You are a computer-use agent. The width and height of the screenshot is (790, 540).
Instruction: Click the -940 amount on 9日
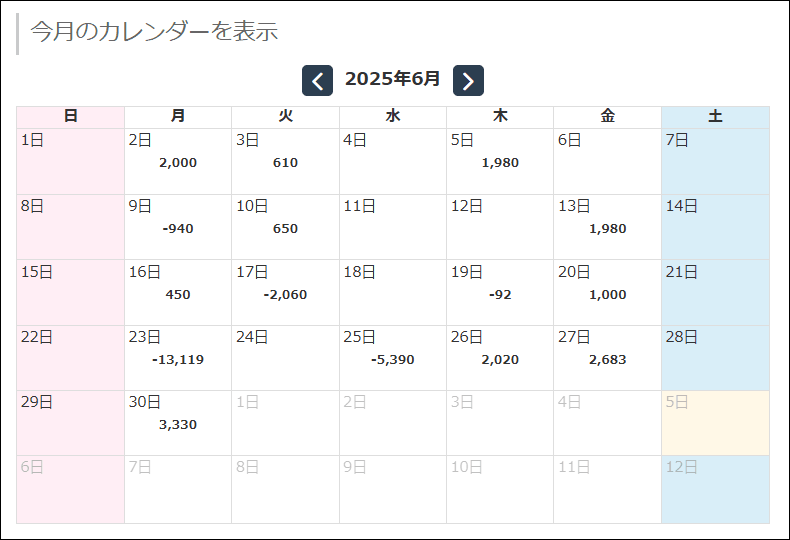pos(178,228)
